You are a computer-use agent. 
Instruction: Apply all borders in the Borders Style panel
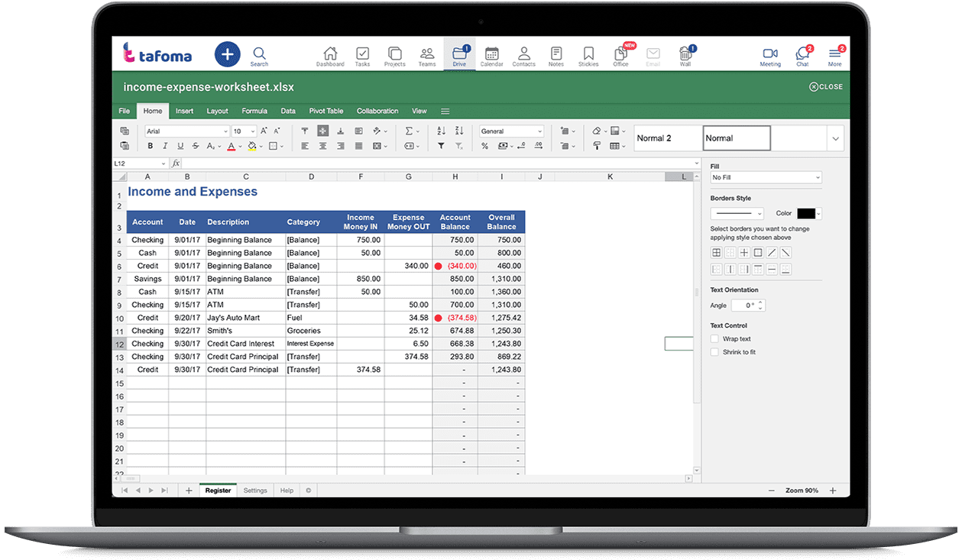coord(716,252)
